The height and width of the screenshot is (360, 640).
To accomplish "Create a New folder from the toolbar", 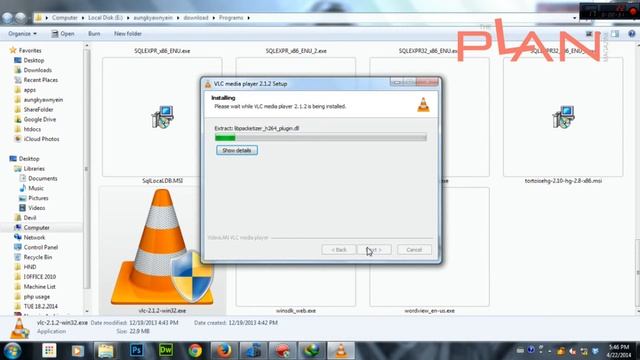I will point(128,33).
